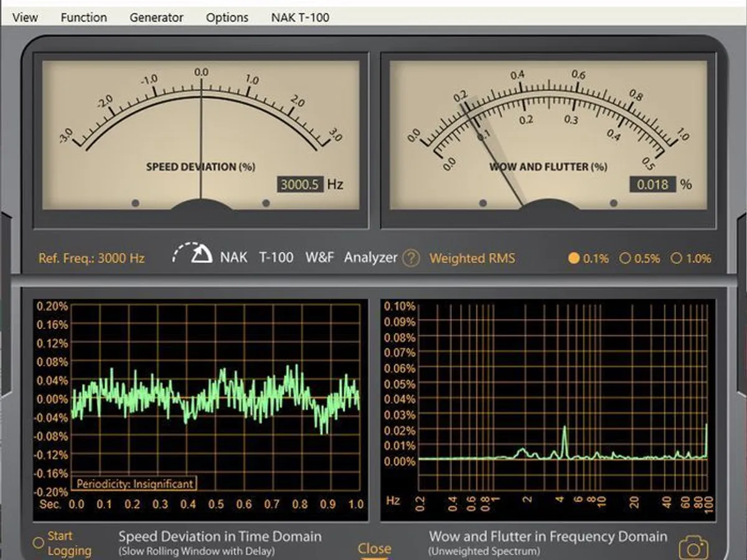Click the NAK dial logo icon
The width and height of the screenshot is (747, 560).
[x=193, y=253]
